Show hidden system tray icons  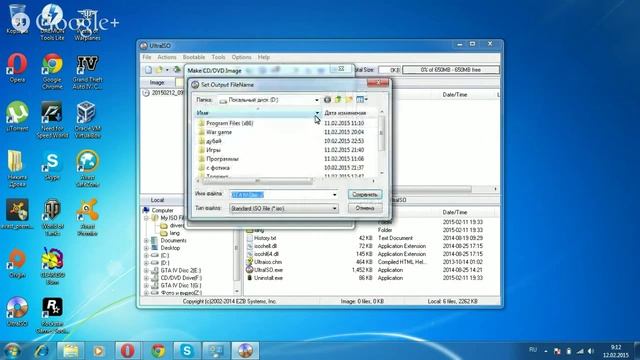pyautogui.click(x=546, y=351)
